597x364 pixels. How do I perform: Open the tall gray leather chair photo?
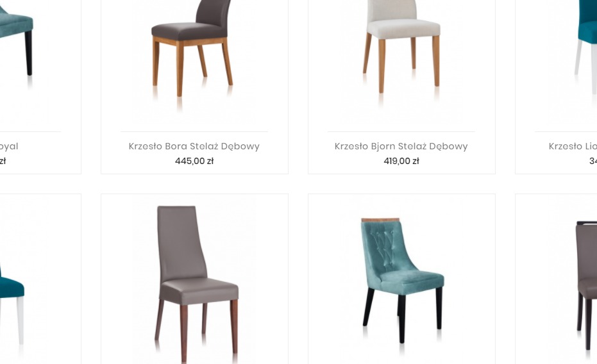[197, 285]
